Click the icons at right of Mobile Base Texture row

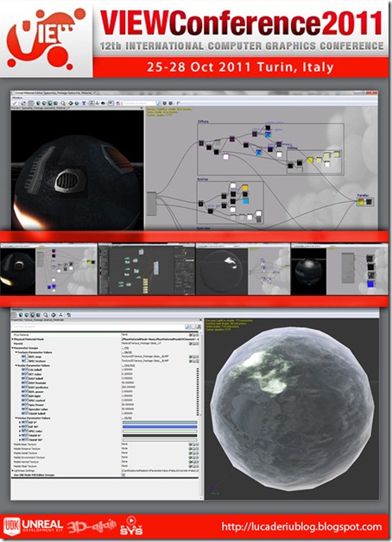pyautogui.click(x=194, y=444)
